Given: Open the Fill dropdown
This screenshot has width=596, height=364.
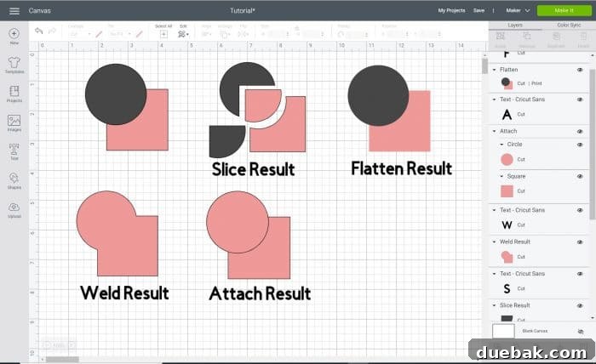Looking at the screenshot, I should (x=119, y=35).
